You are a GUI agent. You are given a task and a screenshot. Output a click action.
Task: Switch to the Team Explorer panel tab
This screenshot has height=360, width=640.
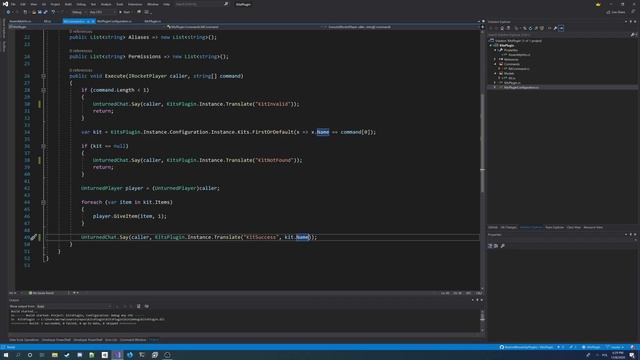coord(554,227)
